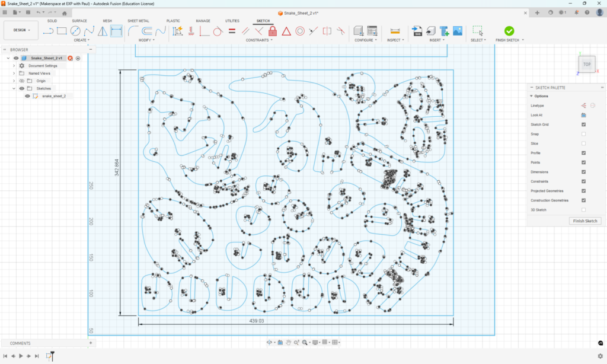
Task: Enable the Snap checkbox
Action: [x=583, y=134]
